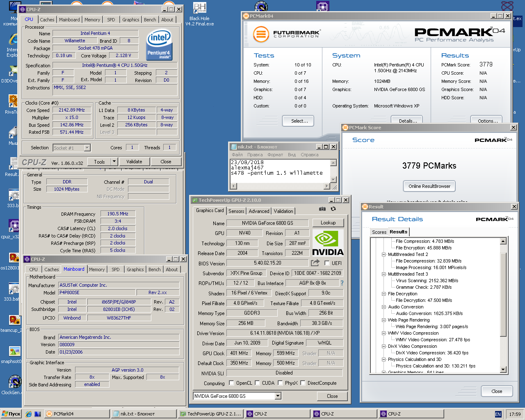The image size is (525, 420).
Task: Click the bus interface question mark icon
Action: tap(342, 283)
